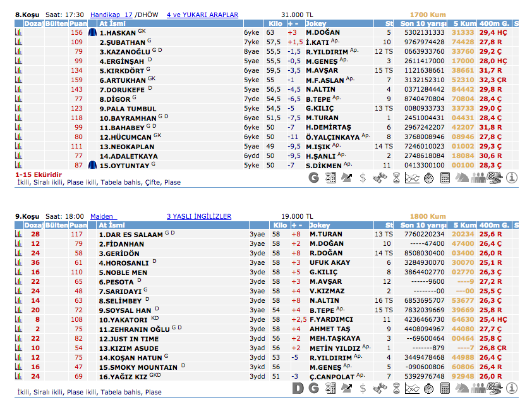Open the calculator icon in race 8 toolbar

445,178
